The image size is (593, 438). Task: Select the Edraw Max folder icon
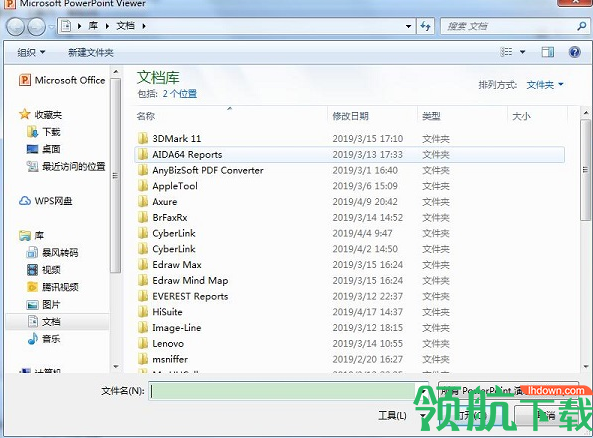click(143, 264)
